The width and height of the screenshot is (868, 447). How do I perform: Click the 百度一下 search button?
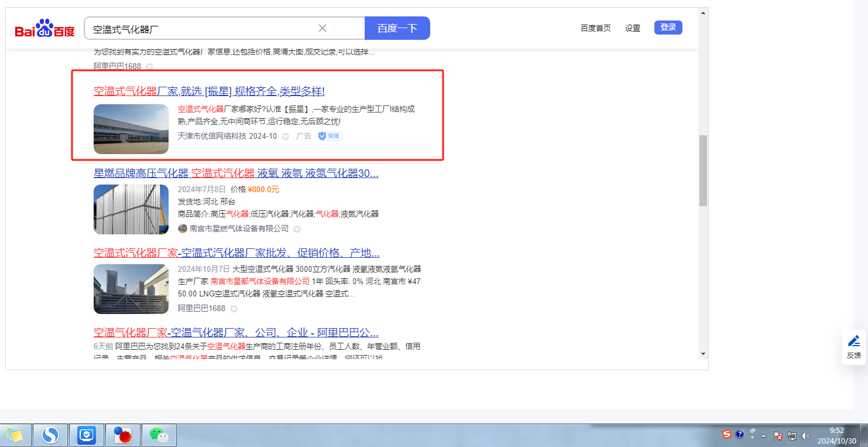[397, 28]
